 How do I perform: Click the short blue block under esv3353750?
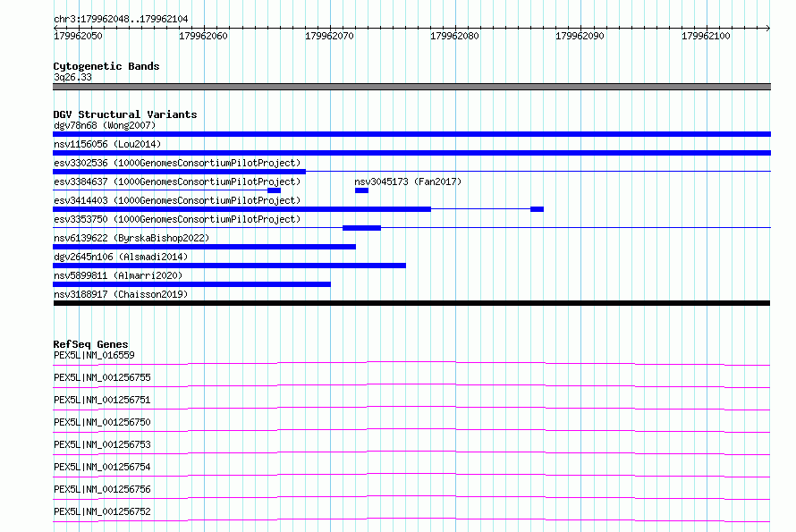(361, 228)
